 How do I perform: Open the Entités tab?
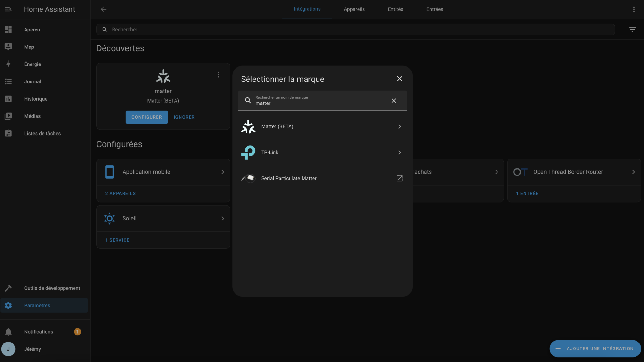click(396, 9)
